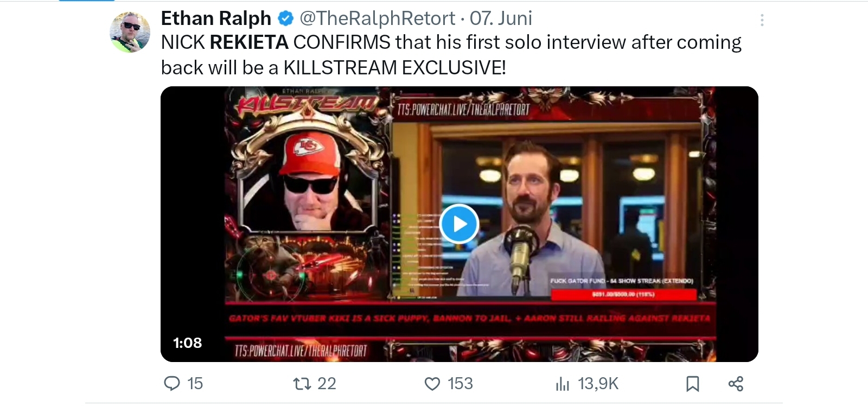The width and height of the screenshot is (868, 406).
Task: Open the Ethan Ralph display name link
Action: pyautogui.click(x=216, y=18)
